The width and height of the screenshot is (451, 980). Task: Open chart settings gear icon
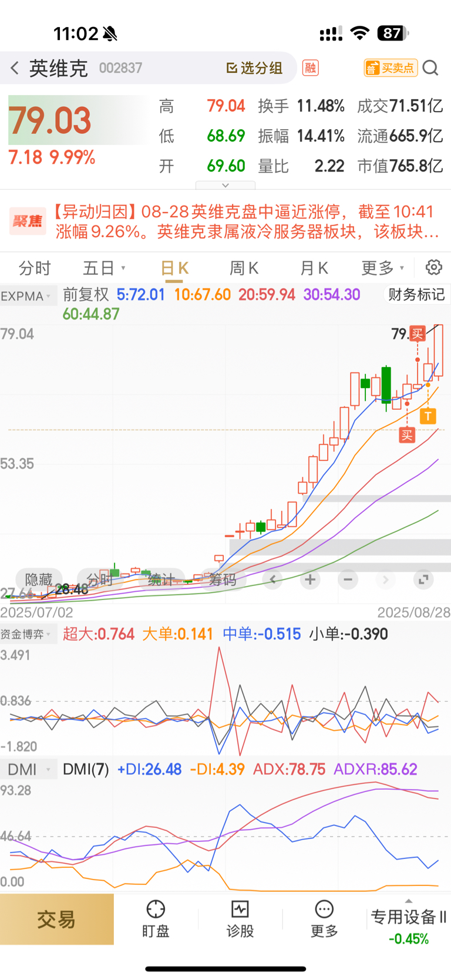[x=434, y=268]
